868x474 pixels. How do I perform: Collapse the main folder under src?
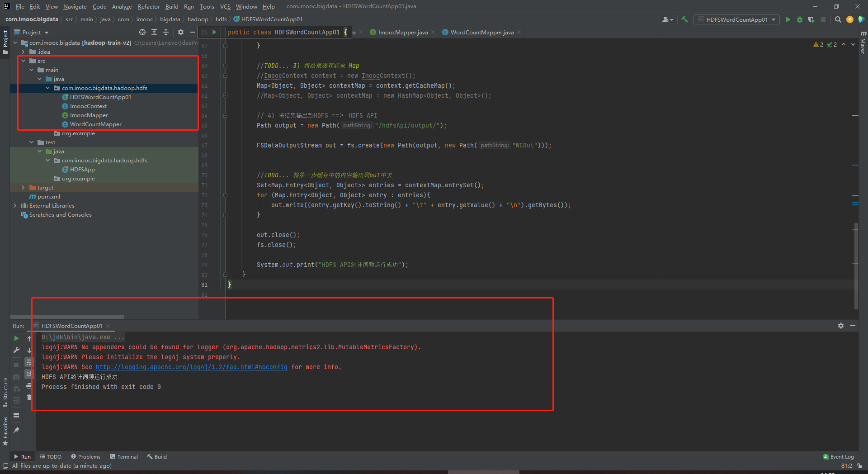pos(32,70)
